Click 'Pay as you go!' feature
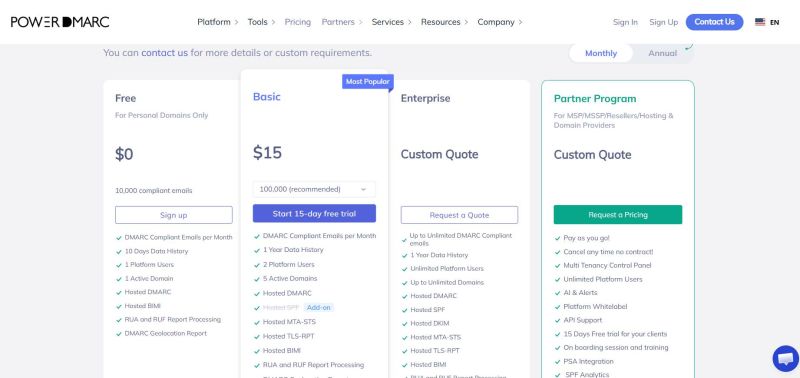 pyautogui.click(x=586, y=238)
